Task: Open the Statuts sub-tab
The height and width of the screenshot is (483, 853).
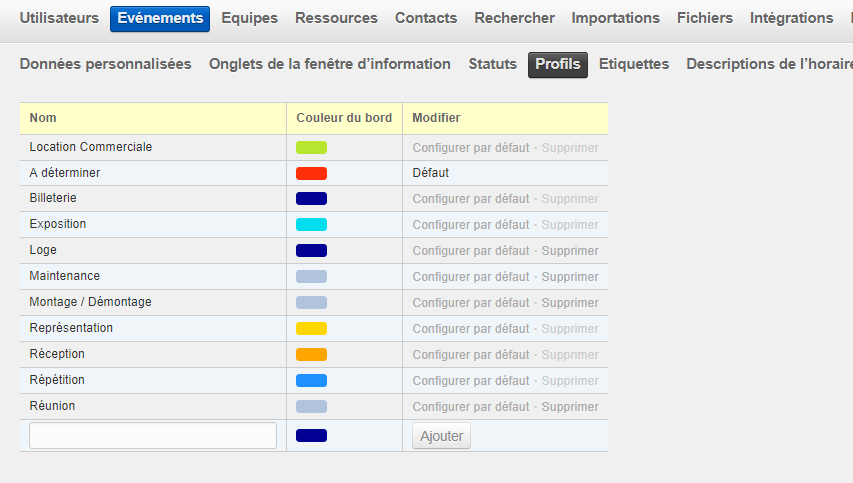Action: (492, 64)
